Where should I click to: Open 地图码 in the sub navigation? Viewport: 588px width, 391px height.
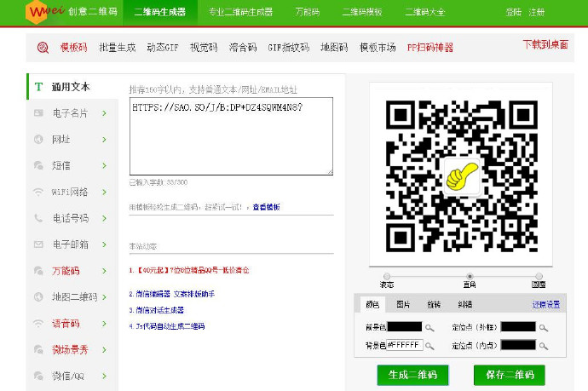click(334, 48)
